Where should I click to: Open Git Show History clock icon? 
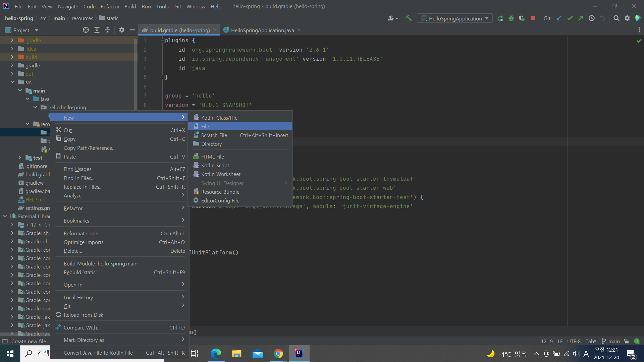coord(592,18)
